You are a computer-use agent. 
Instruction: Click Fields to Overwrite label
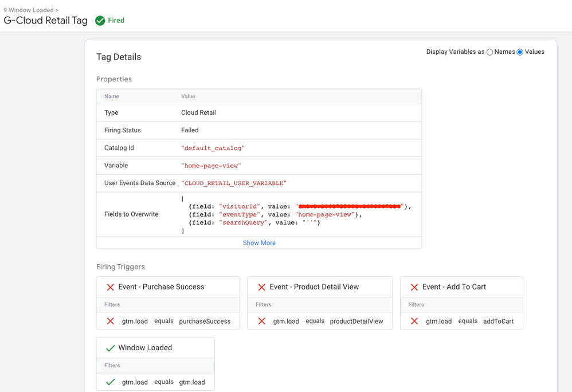131,214
